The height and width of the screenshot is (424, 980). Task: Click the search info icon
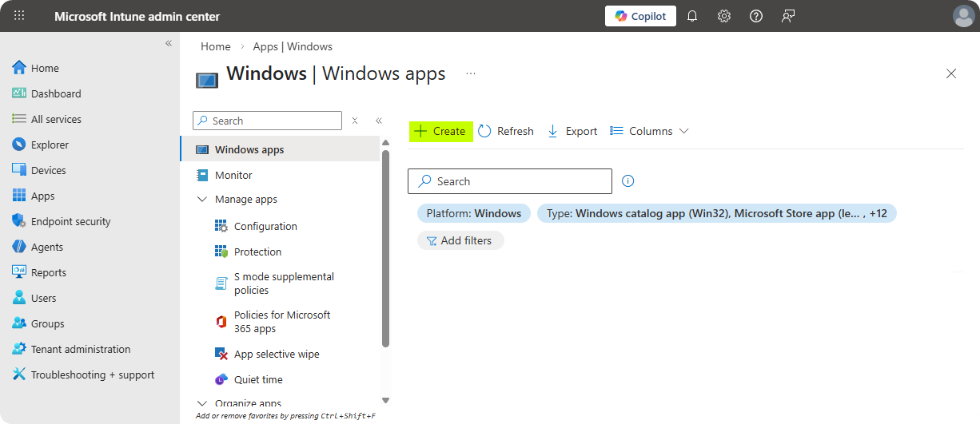(628, 181)
